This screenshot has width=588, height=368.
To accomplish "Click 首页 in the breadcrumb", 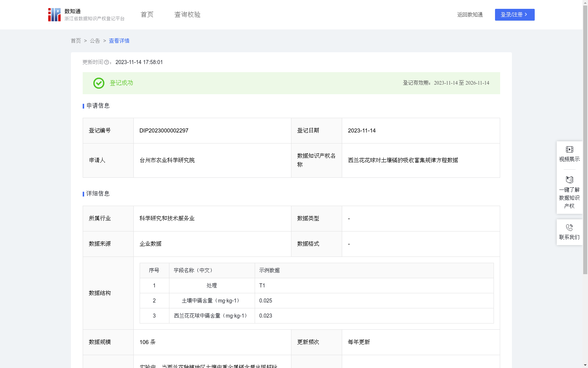I will click(76, 41).
